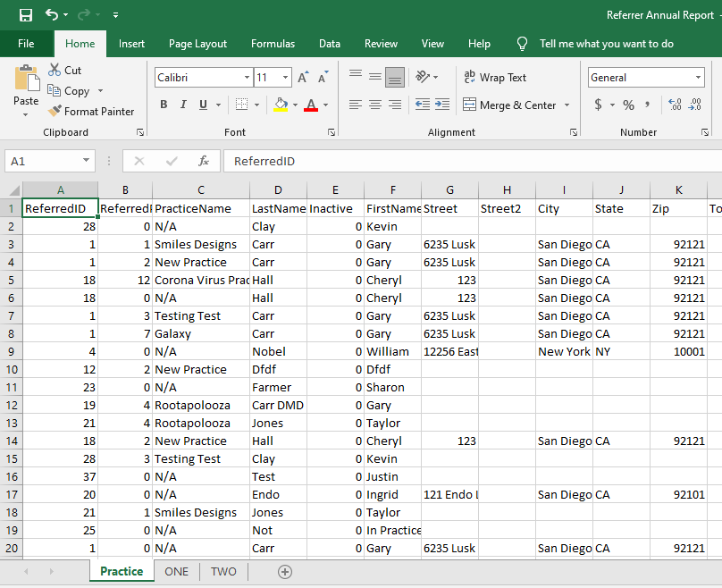Open the General number format dropdown
Image resolution: width=722 pixels, height=588 pixels.
pyautogui.click(x=698, y=78)
